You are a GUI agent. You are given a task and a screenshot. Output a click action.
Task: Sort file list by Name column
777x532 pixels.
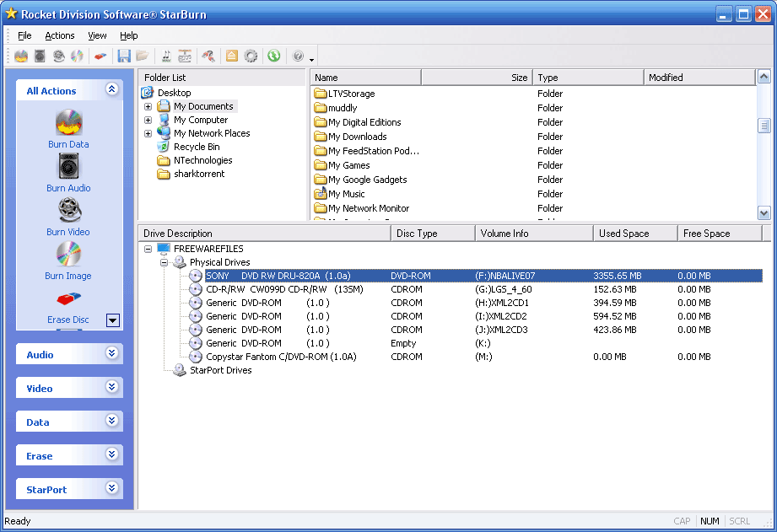[x=365, y=78]
